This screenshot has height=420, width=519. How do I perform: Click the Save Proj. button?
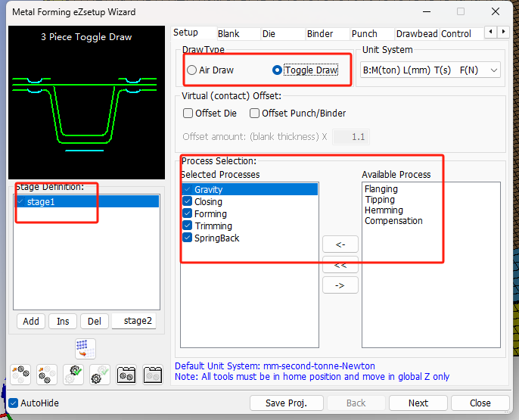[x=286, y=403]
